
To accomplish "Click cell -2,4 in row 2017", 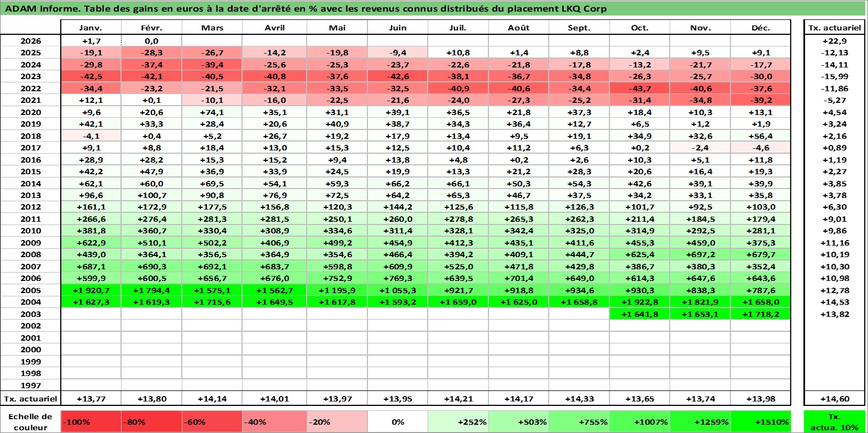I will tap(700, 148).
